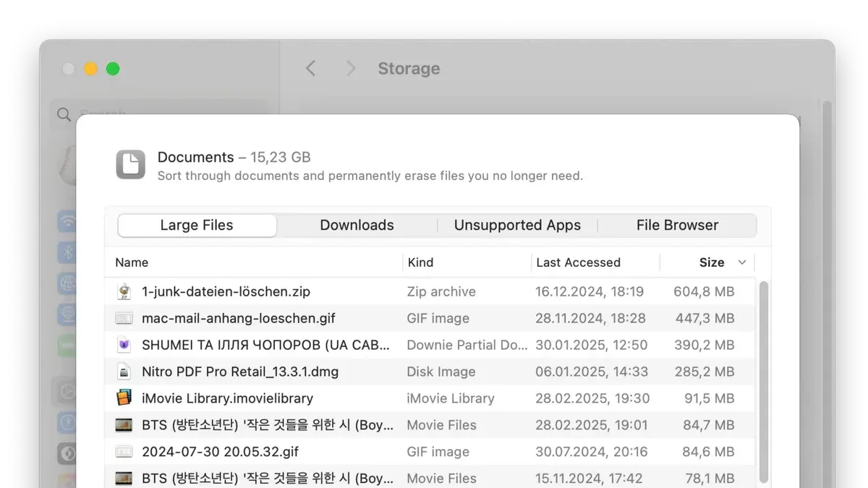This screenshot has height=488, width=868.
Task: Switch to the Downloads tab
Action: tap(357, 226)
